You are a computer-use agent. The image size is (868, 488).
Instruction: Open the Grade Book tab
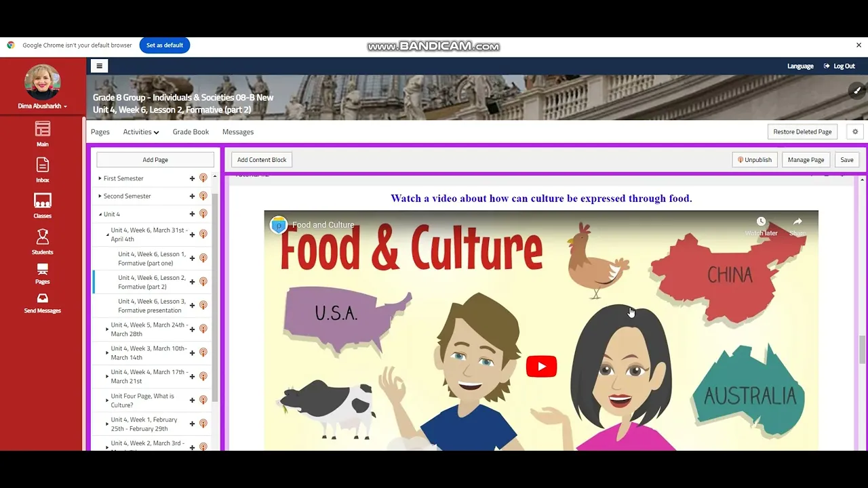coord(191,132)
